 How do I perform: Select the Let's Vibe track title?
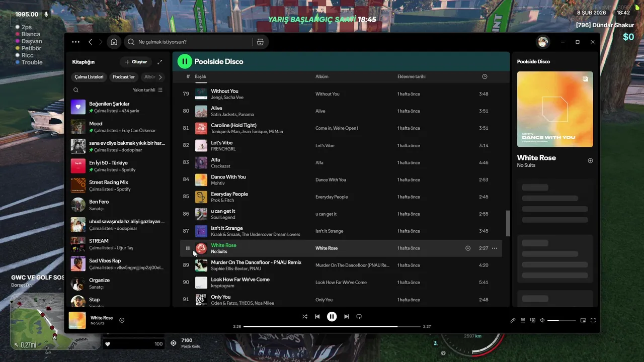click(221, 143)
